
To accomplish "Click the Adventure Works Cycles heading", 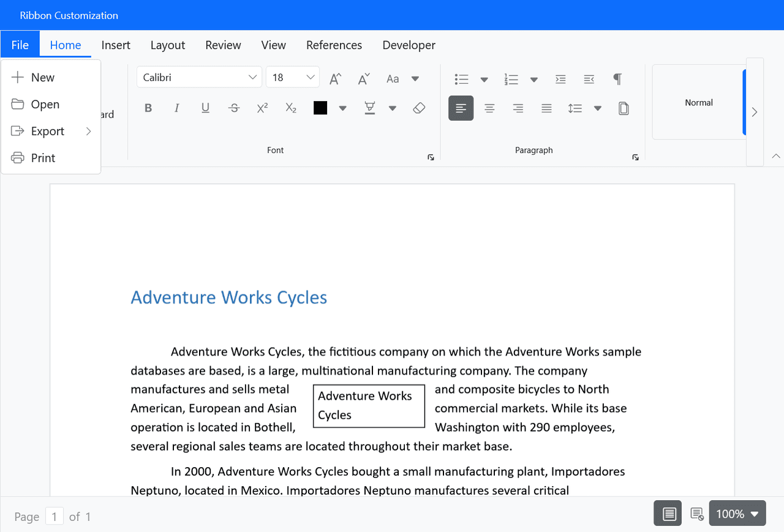I will tap(229, 298).
